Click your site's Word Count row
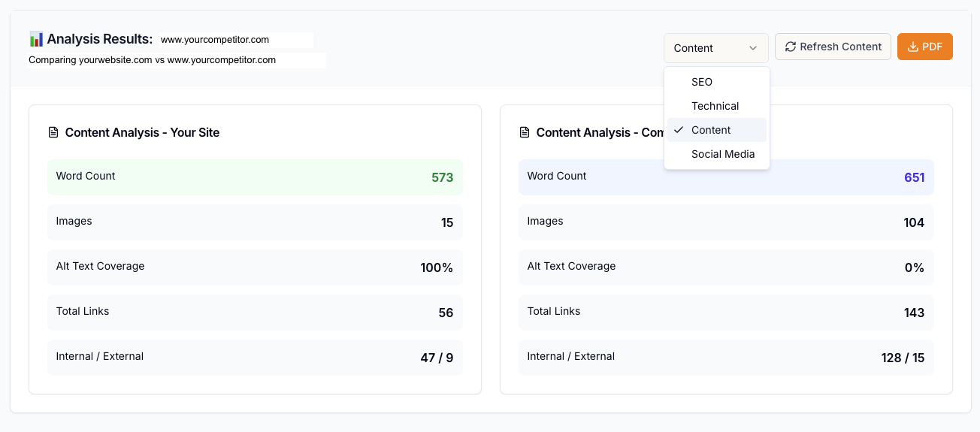Viewport: 980px width, 432px height. 255,177
